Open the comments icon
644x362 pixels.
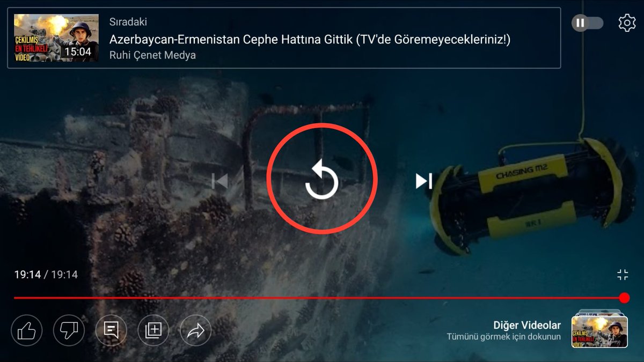111,330
